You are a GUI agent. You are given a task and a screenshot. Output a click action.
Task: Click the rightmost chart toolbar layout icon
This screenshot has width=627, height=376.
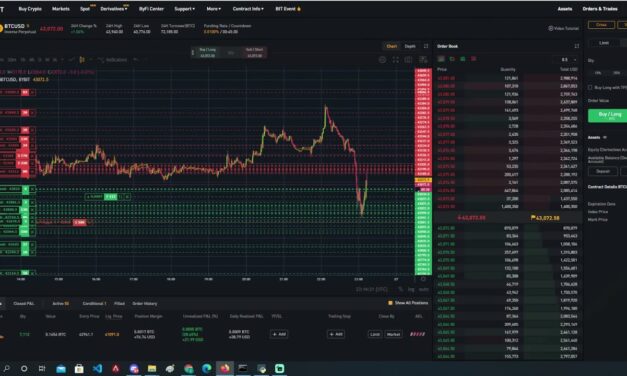pos(423,60)
